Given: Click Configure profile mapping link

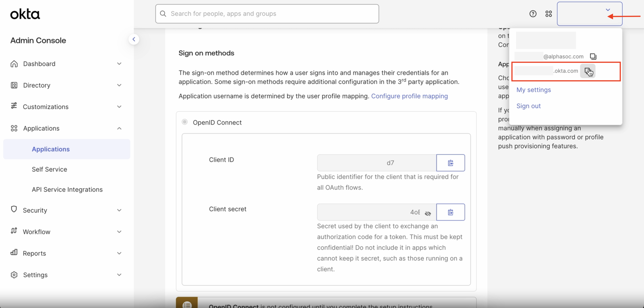Looking at the screenshot, I should pos(409,96).
